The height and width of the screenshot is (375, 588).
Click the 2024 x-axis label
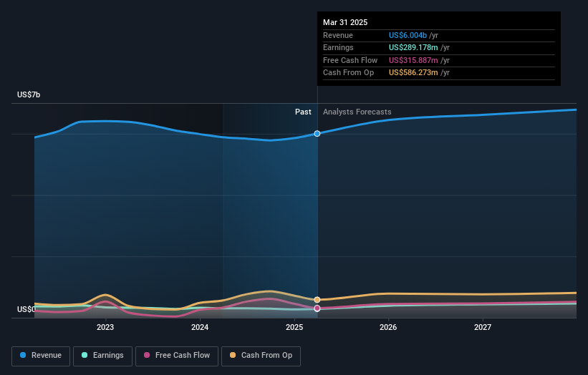click(200, 328)
